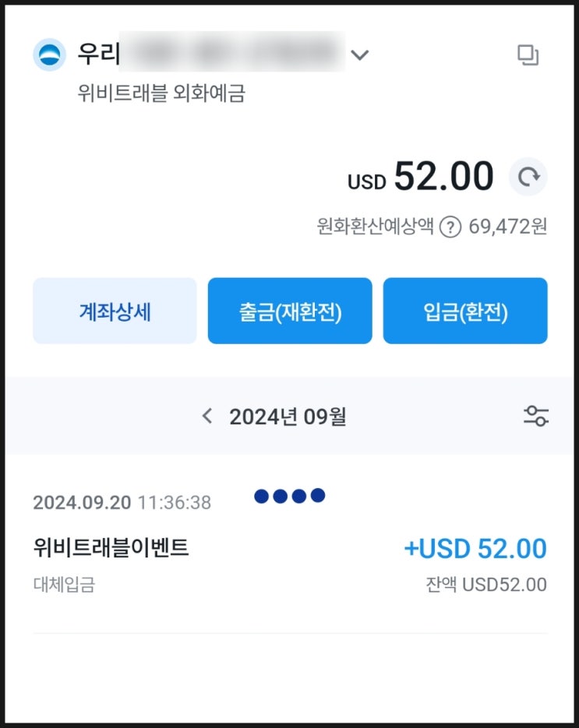Open the transaction filter settings icon
The width and height of the screenshot is (579, 728).
536,416
